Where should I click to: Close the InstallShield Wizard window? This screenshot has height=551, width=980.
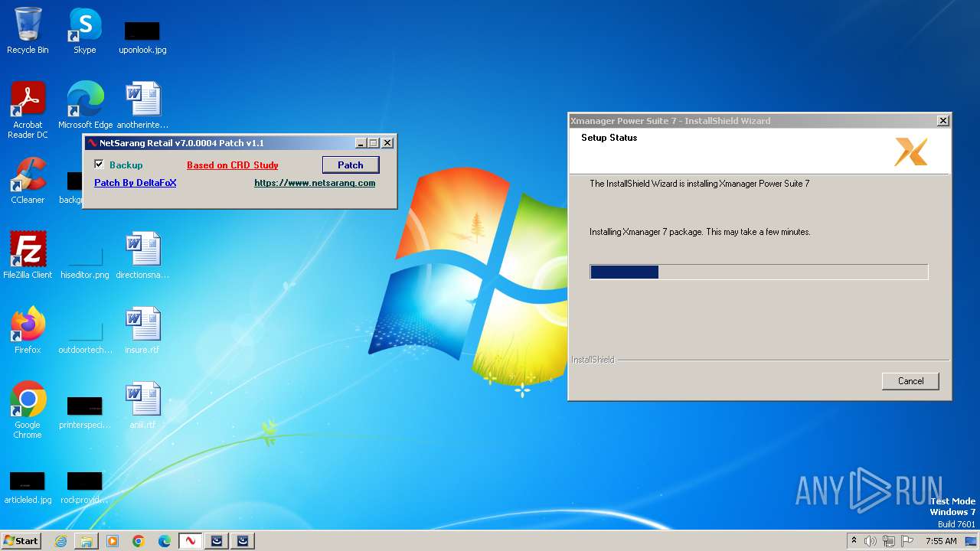(943, 121)
